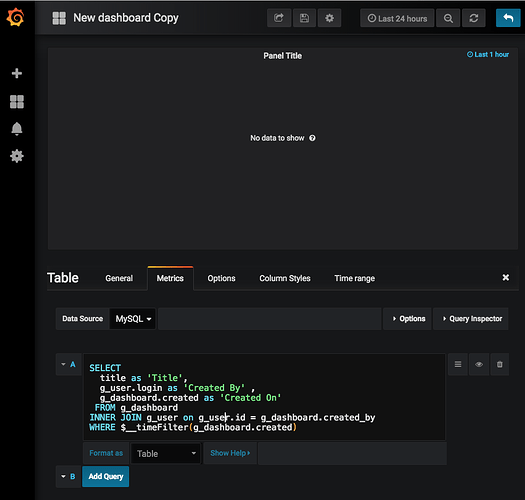
Task: Open the query A hamburger menu
Action: [x=458, y=364]
